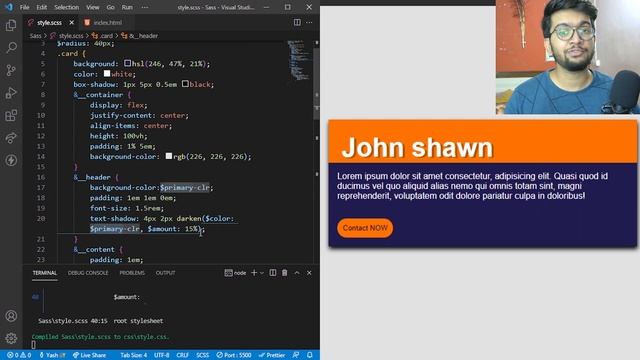Click the Sass breadcrumb folder

click(x=35, y=36)
